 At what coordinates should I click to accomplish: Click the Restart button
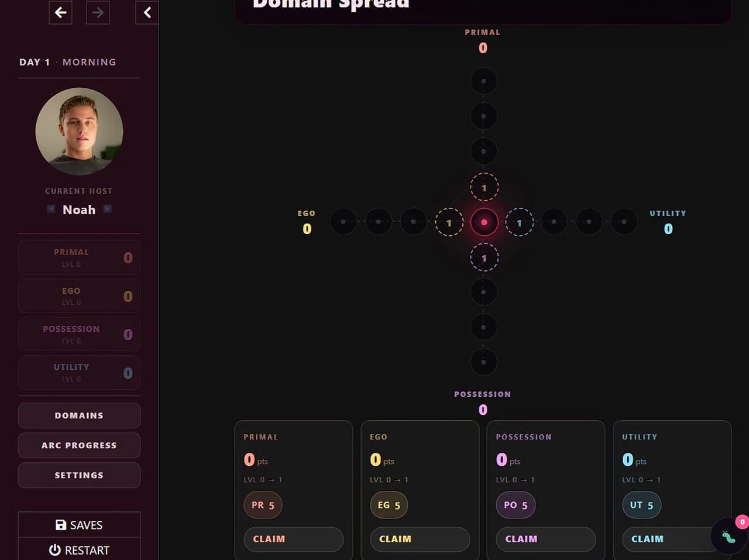pos(79,550)
